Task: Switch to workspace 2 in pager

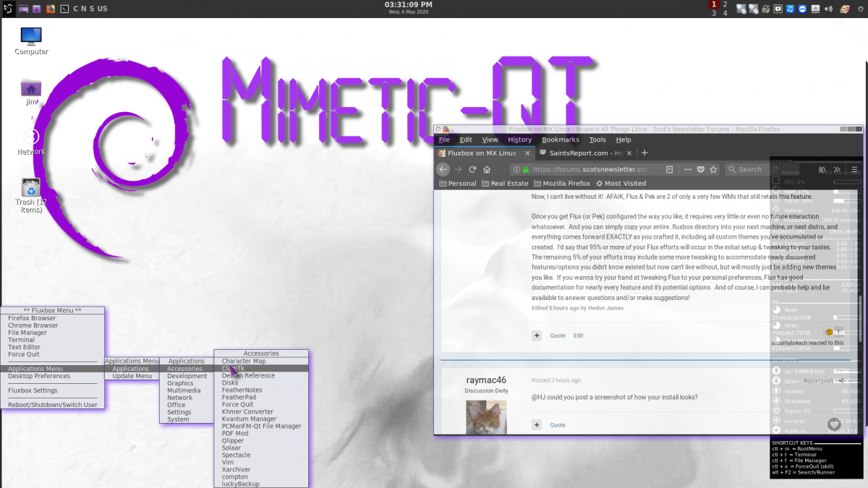Action: [726, 4]
